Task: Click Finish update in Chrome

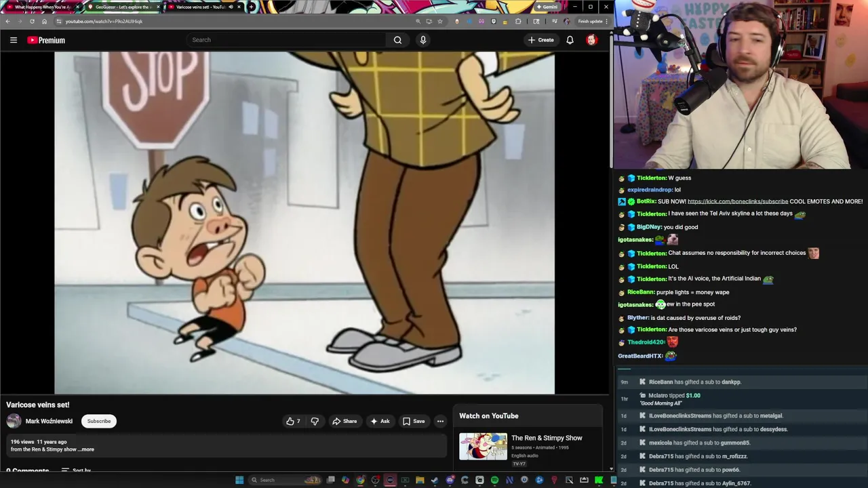Action: click(x=589, y=21)
